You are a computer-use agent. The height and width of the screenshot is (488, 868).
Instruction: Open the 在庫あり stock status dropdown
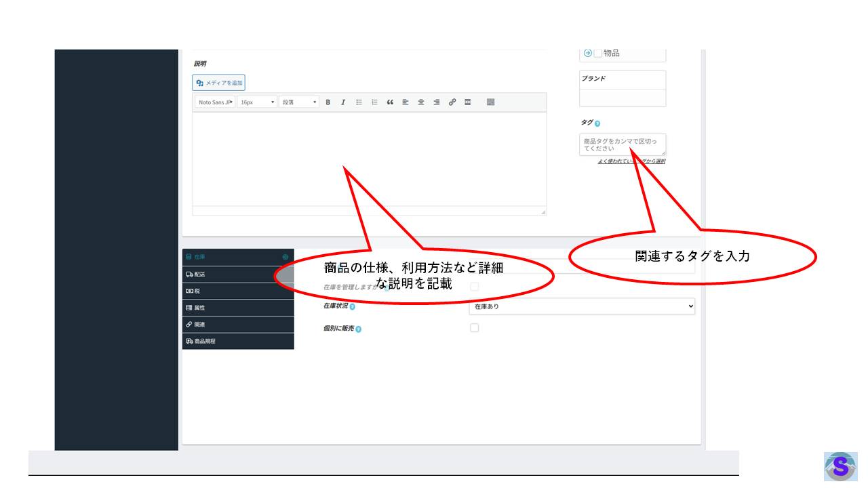coord(582,306)
